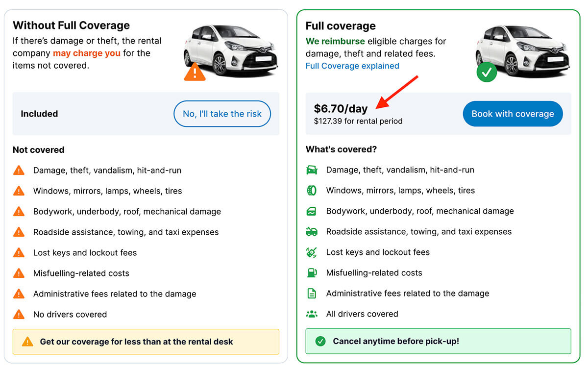Viewport: 588px width, 369px height.
Task: Click the car image in Full coverage card
Action: coord(523,49)
